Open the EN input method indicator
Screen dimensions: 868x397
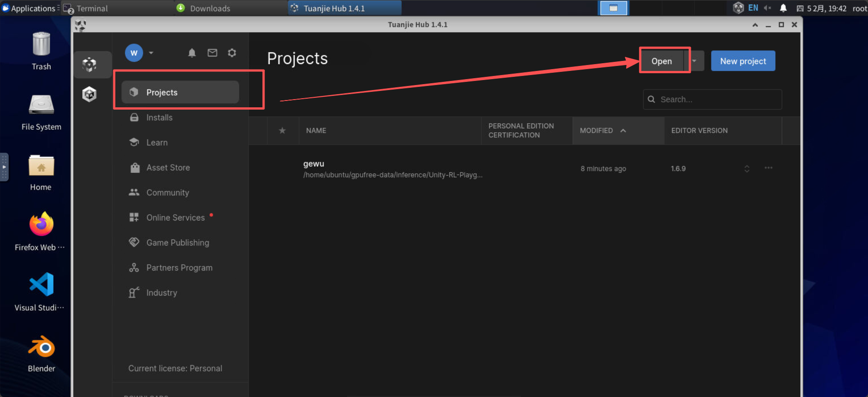click(x=753, y=8)
